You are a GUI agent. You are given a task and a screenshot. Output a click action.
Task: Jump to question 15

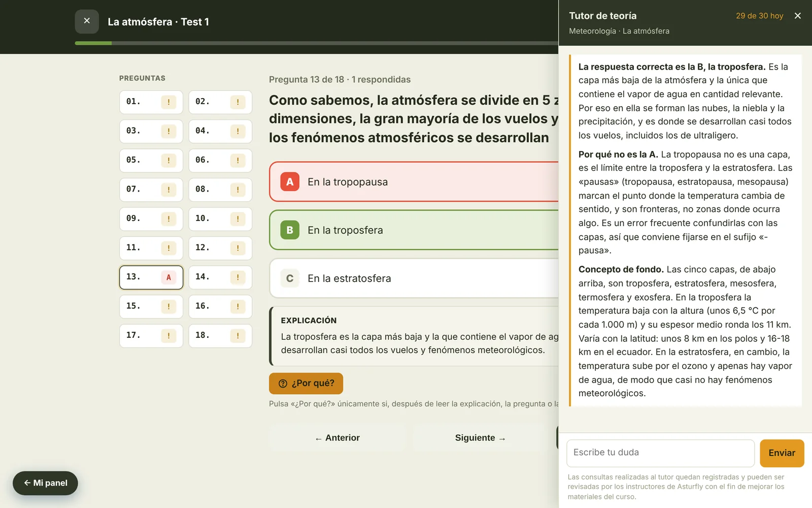coord(151,306)
